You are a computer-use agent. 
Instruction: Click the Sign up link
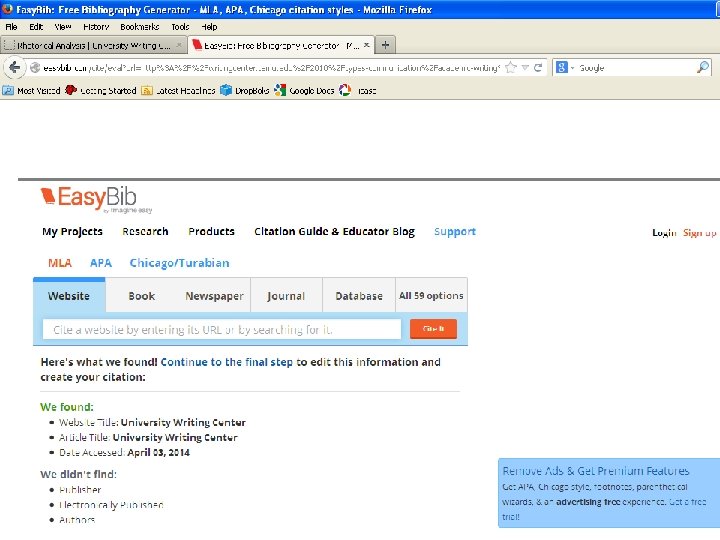(699, 233)
